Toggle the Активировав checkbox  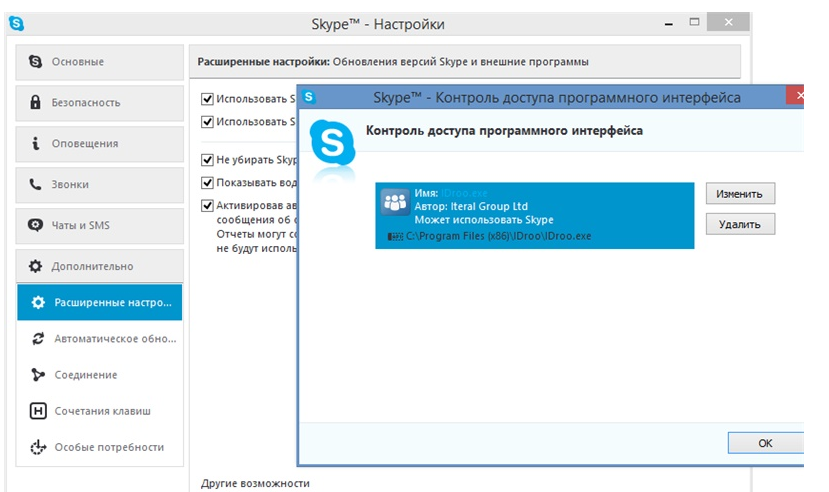click(x=207, y=205)
